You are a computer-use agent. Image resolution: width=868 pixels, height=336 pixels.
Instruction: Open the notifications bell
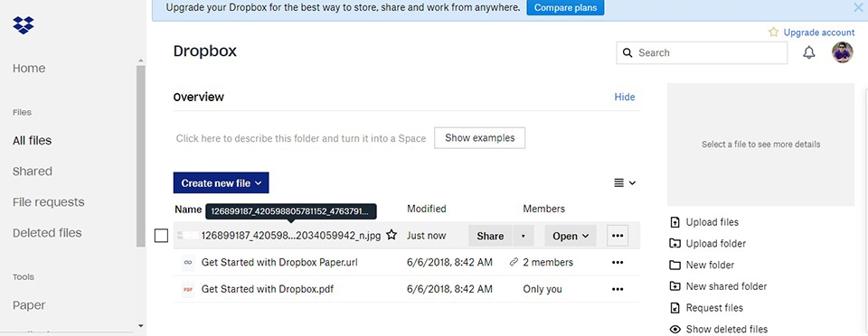pyautogui.click(x=808, y=52)
